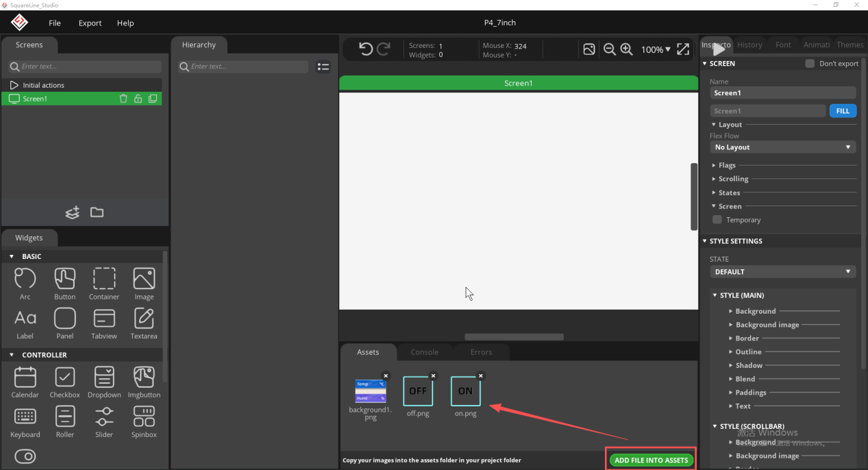Enable the Temporary checkbox
The image size is (868, 470).
click(x=717, y=220)
